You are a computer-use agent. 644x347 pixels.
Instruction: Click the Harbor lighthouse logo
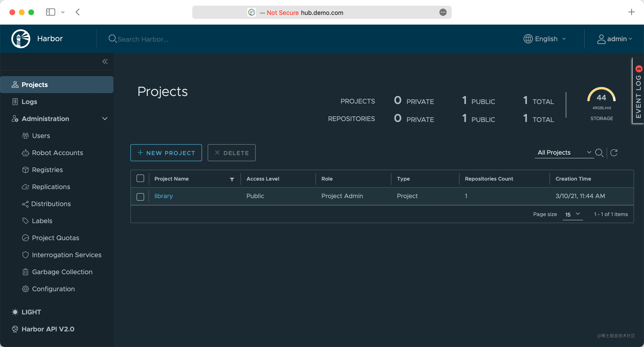pyautogui.click(x=21, y=39)
